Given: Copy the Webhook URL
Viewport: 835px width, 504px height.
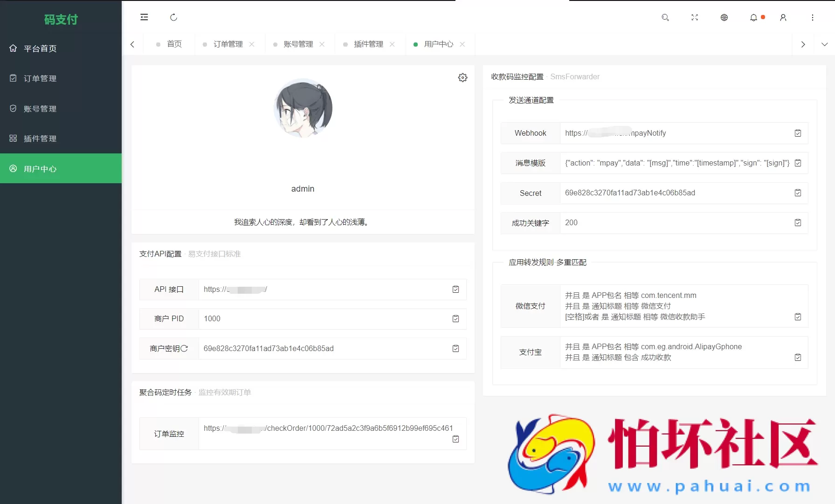Looking at the screenshot, I should coord(798,133).
